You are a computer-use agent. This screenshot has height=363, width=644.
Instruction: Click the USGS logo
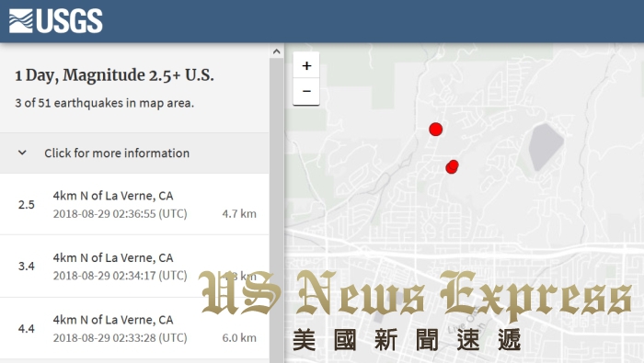pyautogui.click(x=56, y=21)
